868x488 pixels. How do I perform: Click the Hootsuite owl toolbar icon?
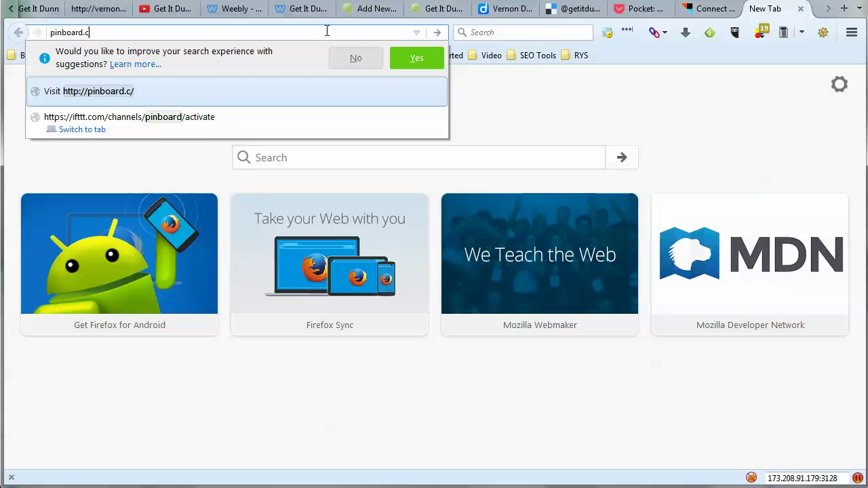click(734, 33)
